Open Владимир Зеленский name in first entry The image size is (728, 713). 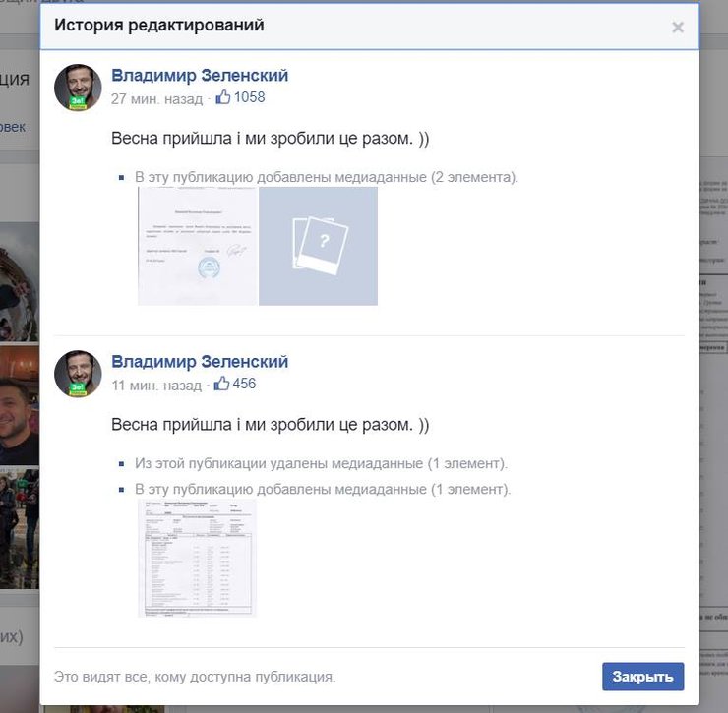(200, 76)
